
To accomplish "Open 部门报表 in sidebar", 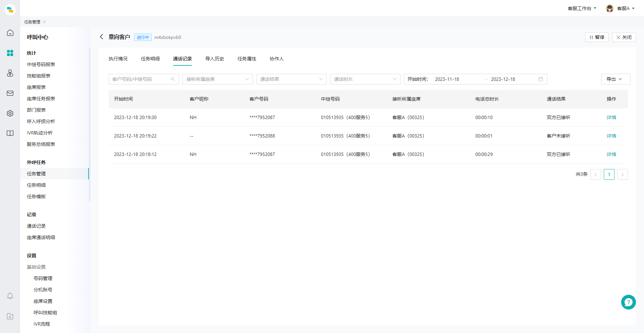I will [x=36, y=110].
